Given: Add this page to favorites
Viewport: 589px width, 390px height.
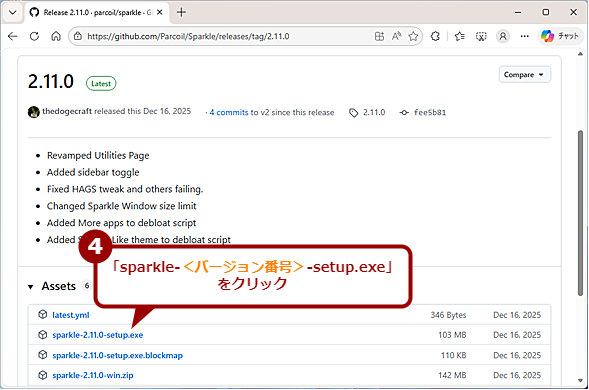Looking at the screenshot, I should click(x=413, y=36).
